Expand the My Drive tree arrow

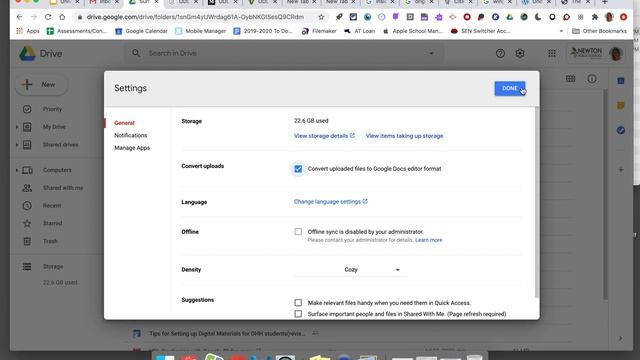17,127
